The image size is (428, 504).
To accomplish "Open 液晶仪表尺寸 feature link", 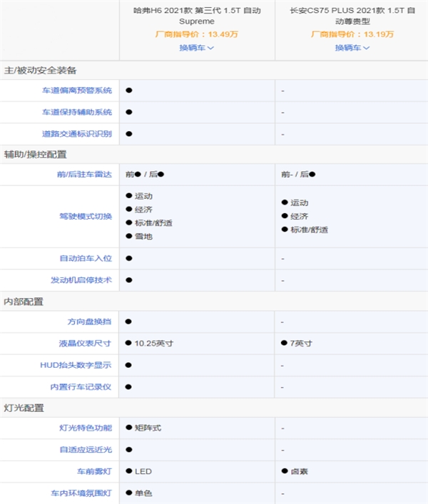I will 86,343.
